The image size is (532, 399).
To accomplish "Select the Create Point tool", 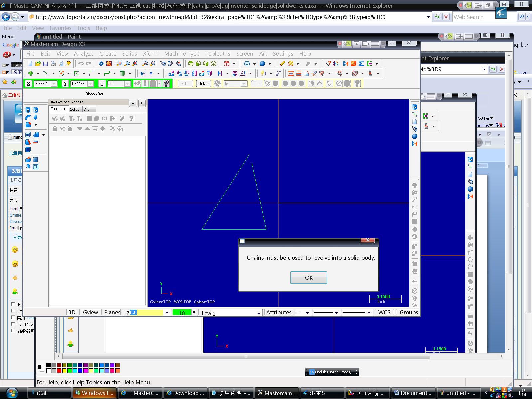I will [31, 73].
